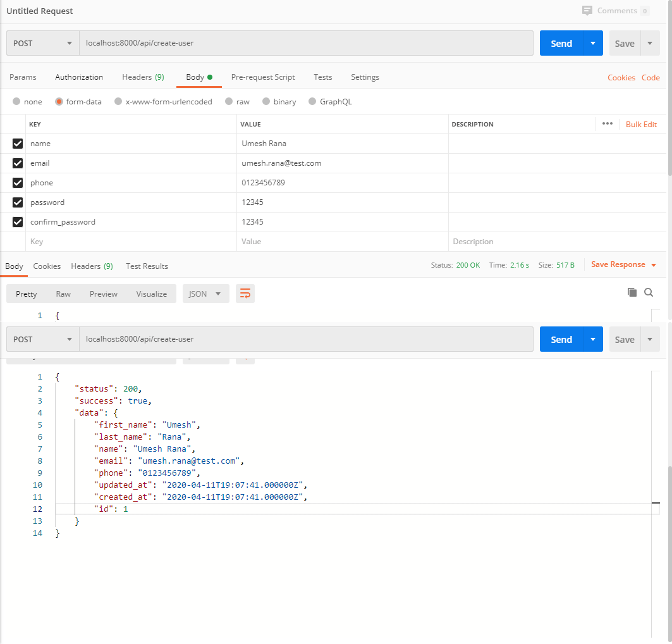Screen dimensions: 672x644
Task: Open the response Headers (9) tab
Action: 92,266
